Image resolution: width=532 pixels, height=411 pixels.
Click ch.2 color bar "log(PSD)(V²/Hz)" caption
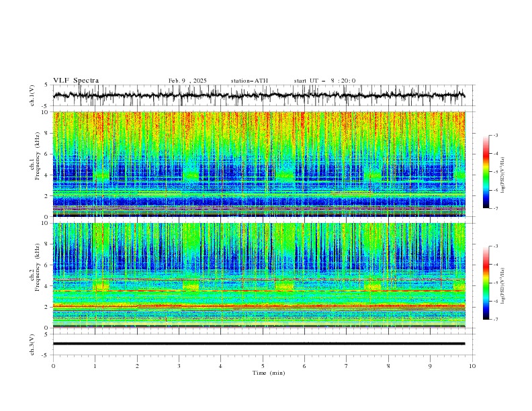(503, 286)
